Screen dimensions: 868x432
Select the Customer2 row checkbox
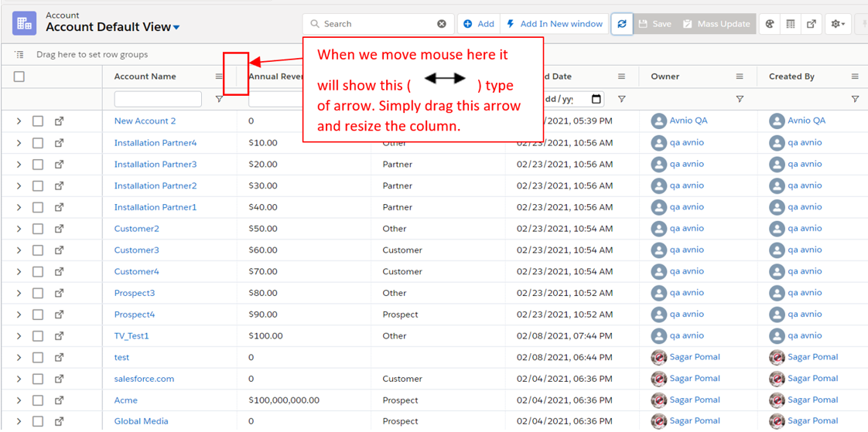coord(38,229)
